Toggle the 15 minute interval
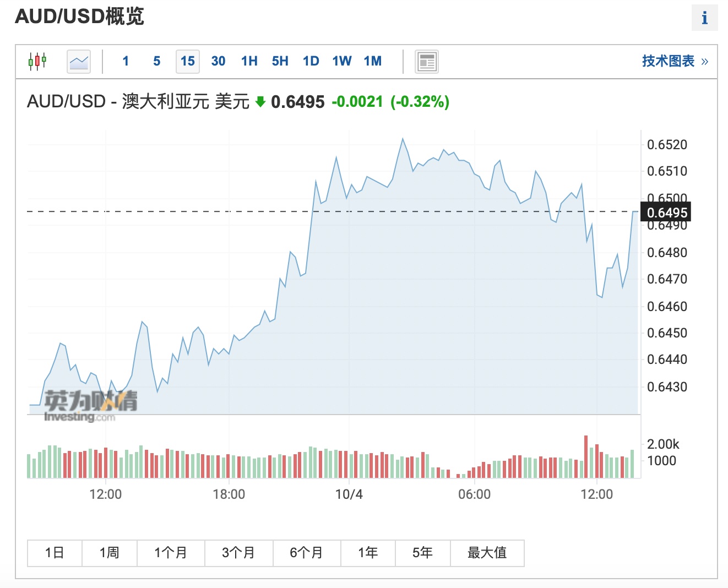This screenshot has height=588, width=728. (188, 61)
